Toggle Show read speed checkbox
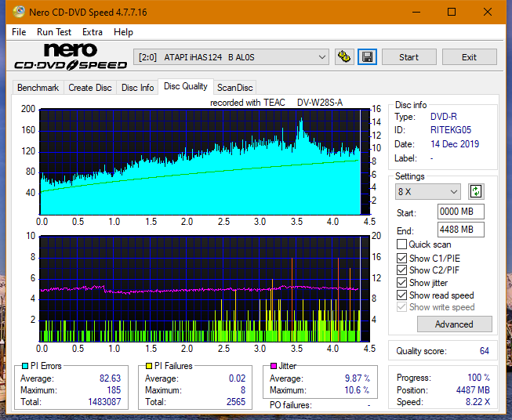The image size is (512, 420). pos(401,295)
